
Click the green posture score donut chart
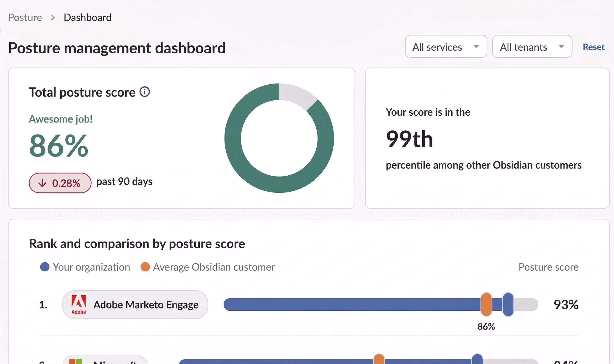[x=279, y=138]
